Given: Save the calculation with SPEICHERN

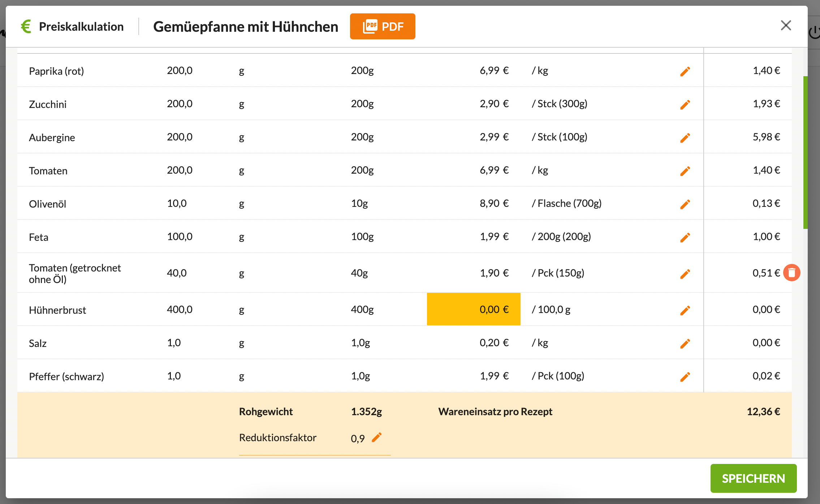Looking at the screenshot, I should (753, 478).
